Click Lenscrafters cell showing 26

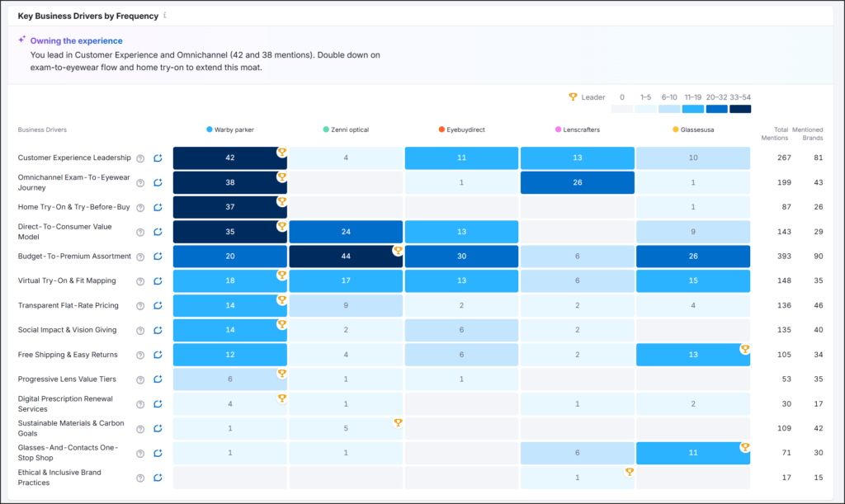(x=577, y=182)
